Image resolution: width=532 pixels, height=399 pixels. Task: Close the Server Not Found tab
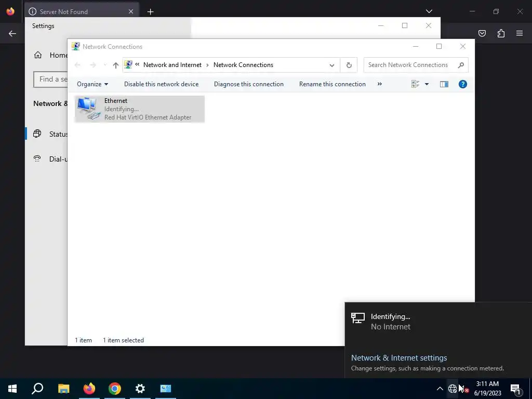tap(131, 11)
